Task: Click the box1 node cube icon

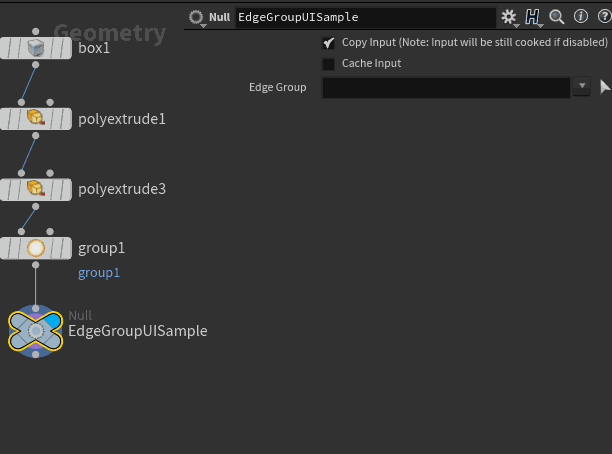Action: coord(36,48)
